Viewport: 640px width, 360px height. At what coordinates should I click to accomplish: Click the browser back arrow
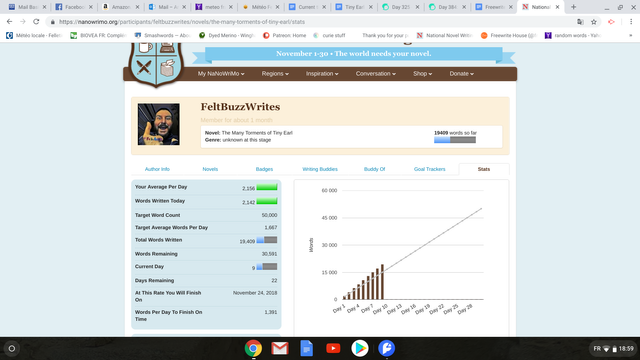coord(9,22)
